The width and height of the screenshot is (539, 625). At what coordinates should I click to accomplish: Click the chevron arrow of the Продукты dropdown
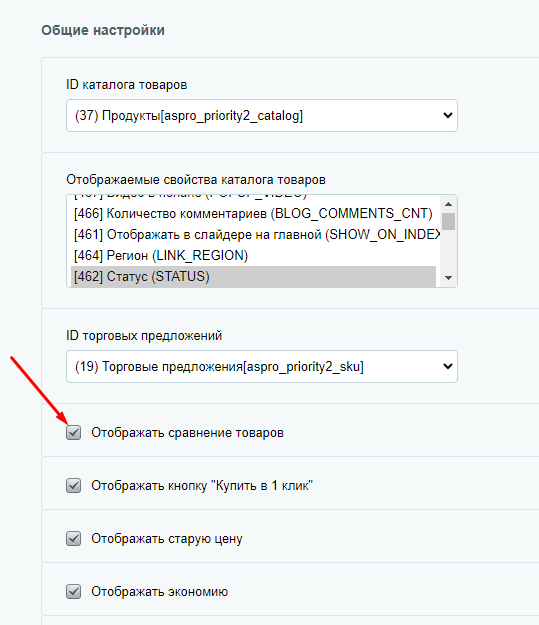click(x=448, y=116)
